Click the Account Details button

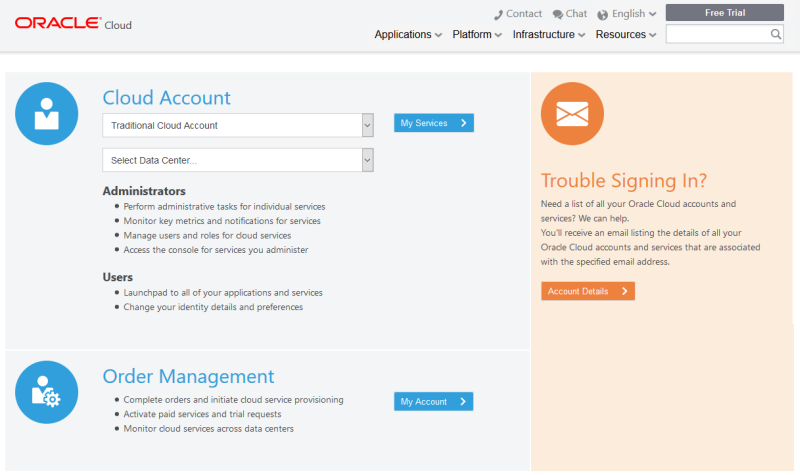(588, 291)
